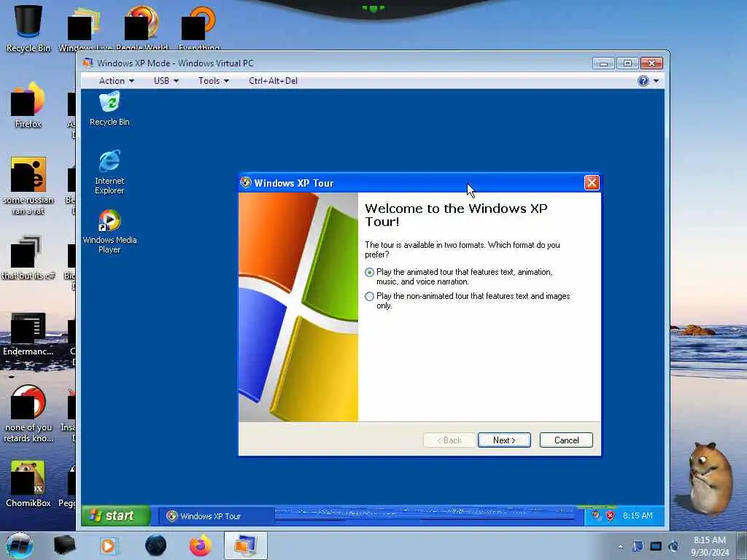Expand the Tools menu in Virtual PC

coord(214,81)
